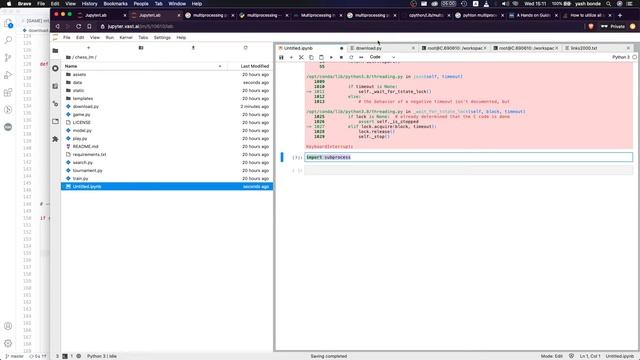Open JupyterLab Help menu
The width and height of the screenshot is (640, 360).
(x=181, y=38)
